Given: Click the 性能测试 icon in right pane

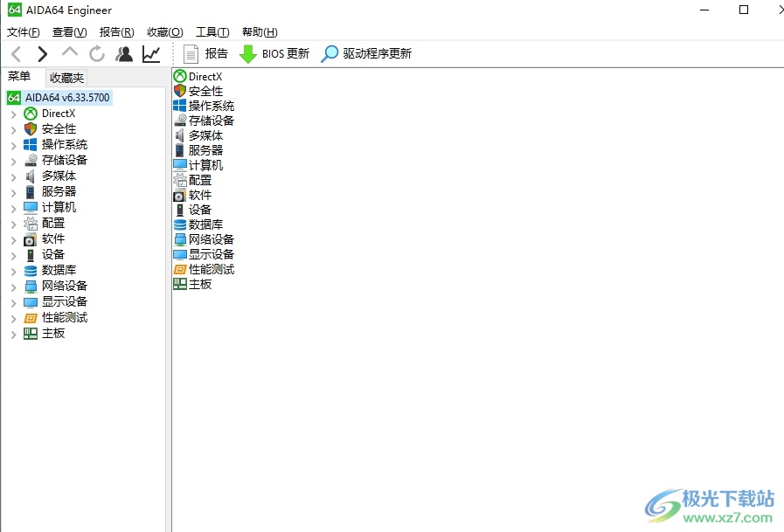Looking at the screenshot, I should point(180,269).
